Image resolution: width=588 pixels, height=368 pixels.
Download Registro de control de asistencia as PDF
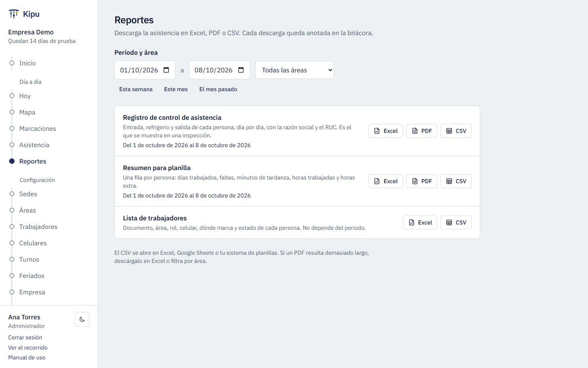point(422,131)
